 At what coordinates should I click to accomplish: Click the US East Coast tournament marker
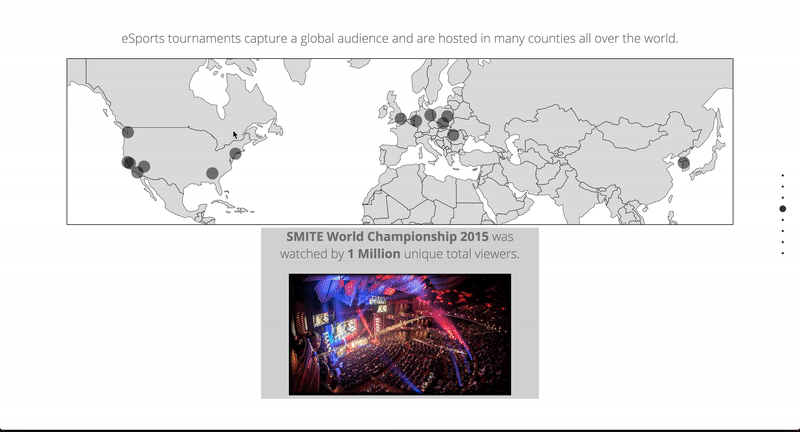236,153
